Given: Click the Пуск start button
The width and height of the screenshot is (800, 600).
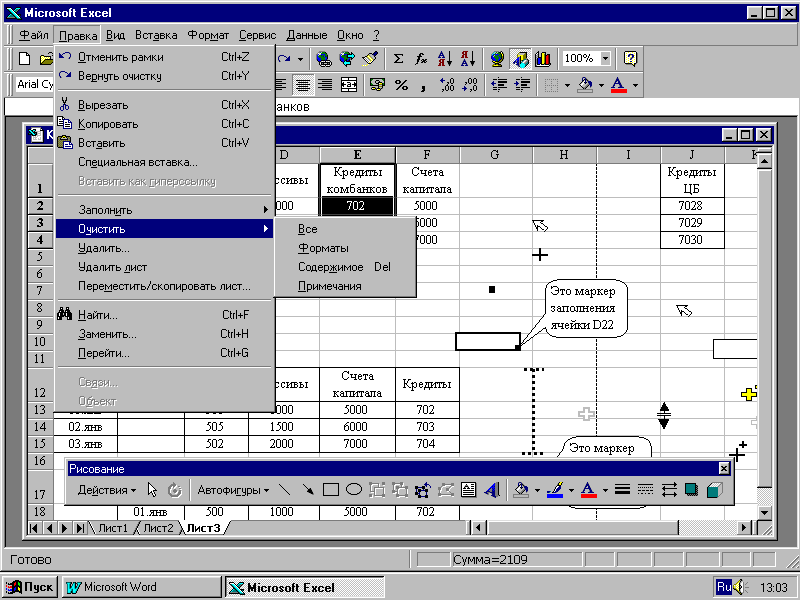Looking at the screenshot, I should (31, 587).
